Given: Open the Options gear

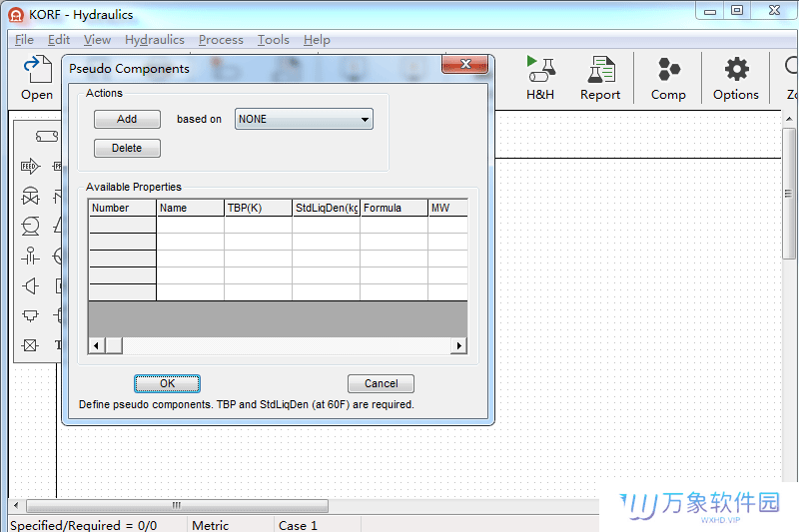Looking at the screenshot, I should point(736,78).
